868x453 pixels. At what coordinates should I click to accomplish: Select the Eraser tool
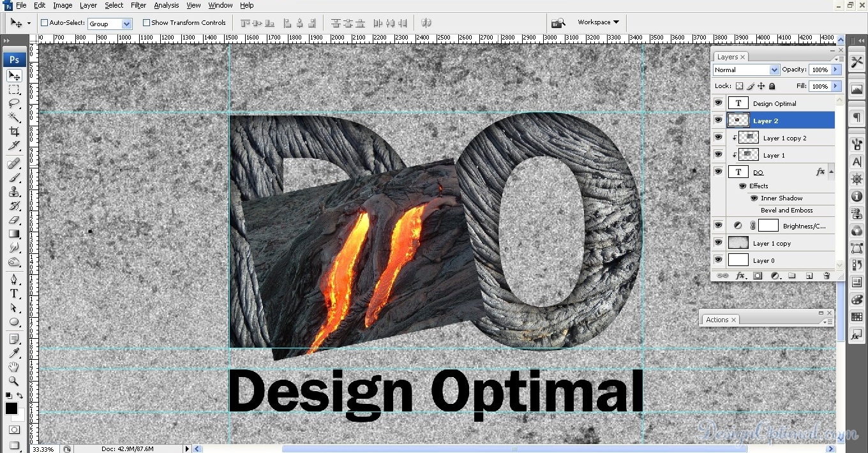(x=14, y=220)
